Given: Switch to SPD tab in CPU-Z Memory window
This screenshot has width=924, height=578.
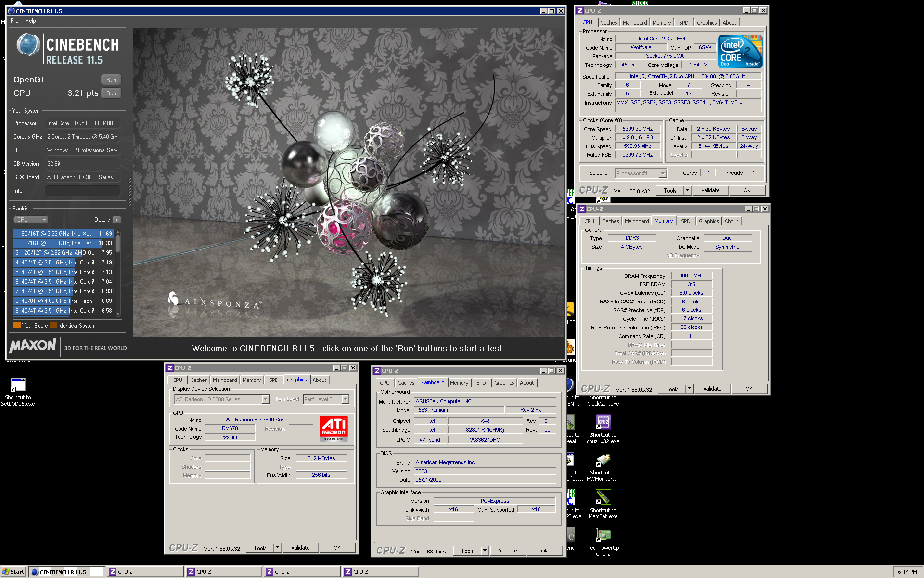Looking at the screenshot, I should click(x=686, y=221).
